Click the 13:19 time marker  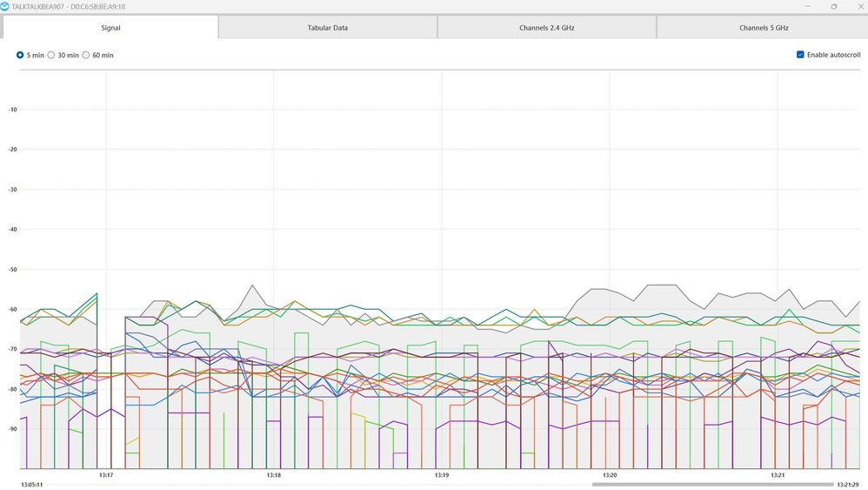[x=442, y=475]
